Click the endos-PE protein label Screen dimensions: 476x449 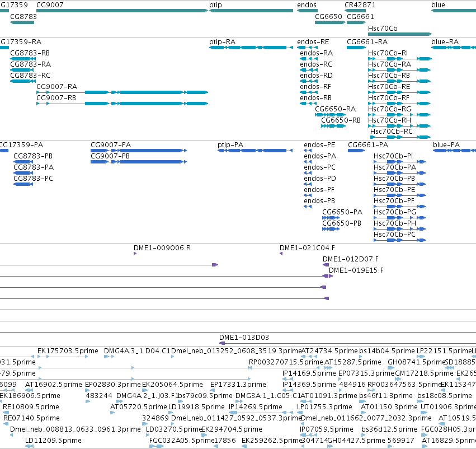(x=319, y=145)
